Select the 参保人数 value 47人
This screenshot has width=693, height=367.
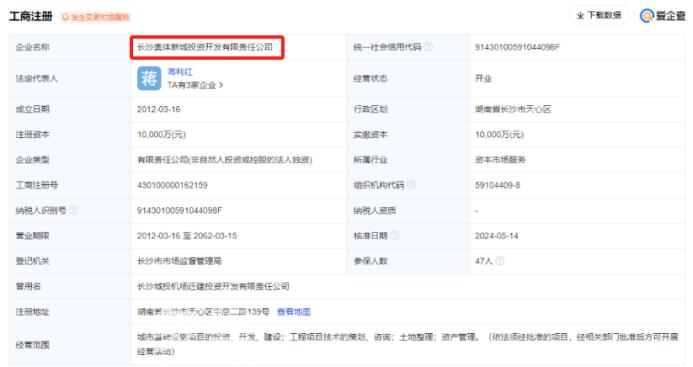tap(484, 261)
